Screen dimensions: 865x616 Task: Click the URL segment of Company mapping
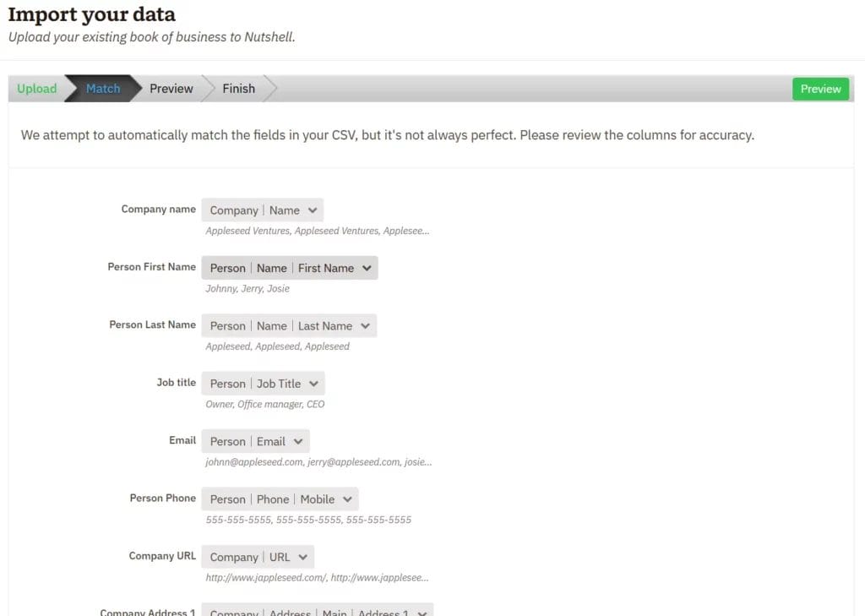280,557
